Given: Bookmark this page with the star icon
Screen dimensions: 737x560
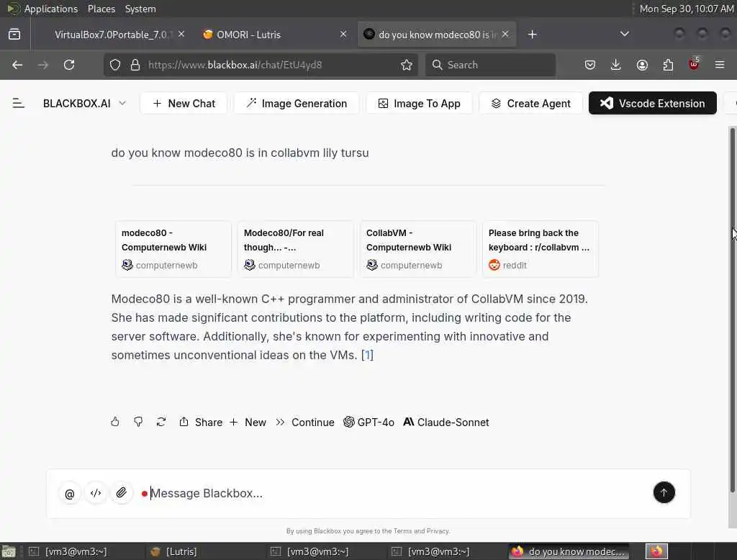Looking at the screenshot, I should [x=407, y=65].
